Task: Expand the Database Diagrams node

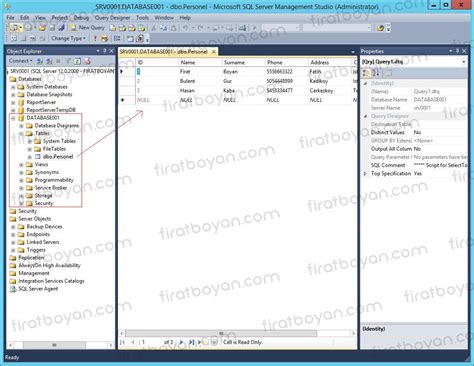Action: click(x=21, y=126)
